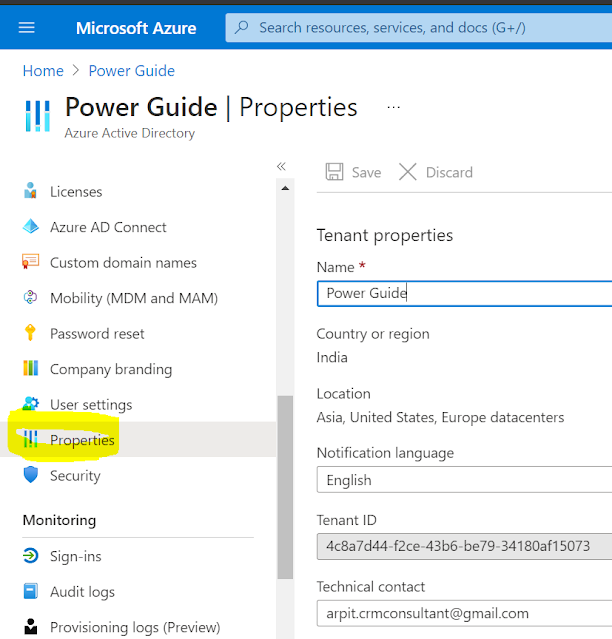Click the Audit logs icon
612x639 pixels.
[31, 591]
